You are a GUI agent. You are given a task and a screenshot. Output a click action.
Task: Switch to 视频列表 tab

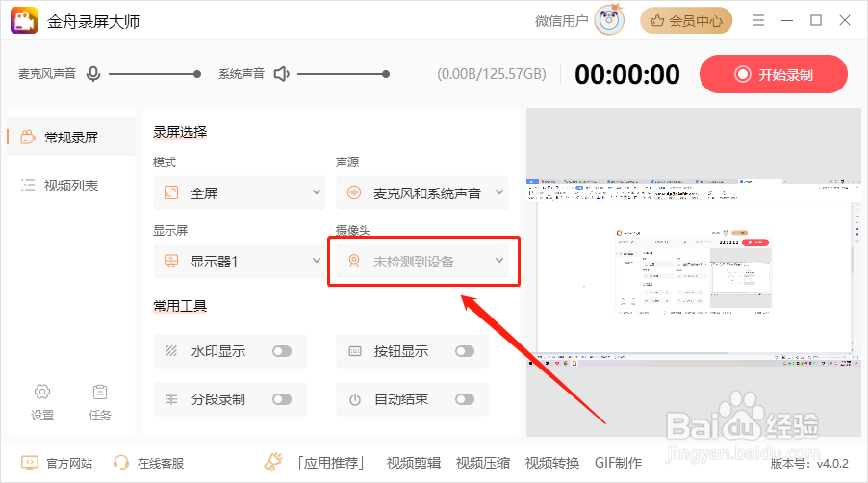[x=71, y=186]
